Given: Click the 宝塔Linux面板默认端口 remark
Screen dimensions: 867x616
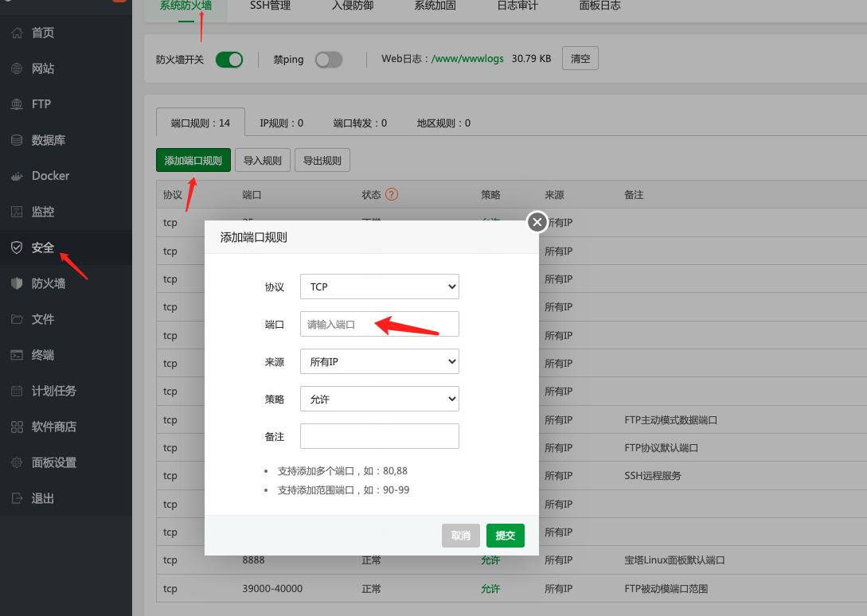Looking at the screenshot, I should coord(674,560).
